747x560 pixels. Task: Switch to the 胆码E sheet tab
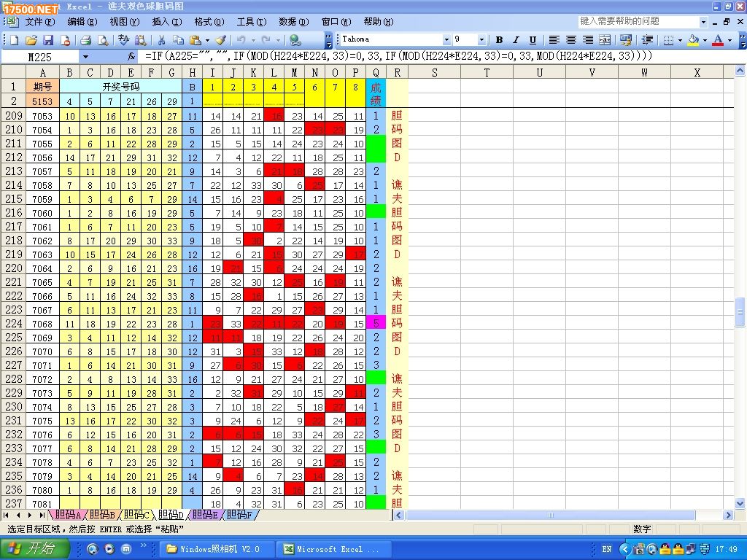tap(205, 515)
